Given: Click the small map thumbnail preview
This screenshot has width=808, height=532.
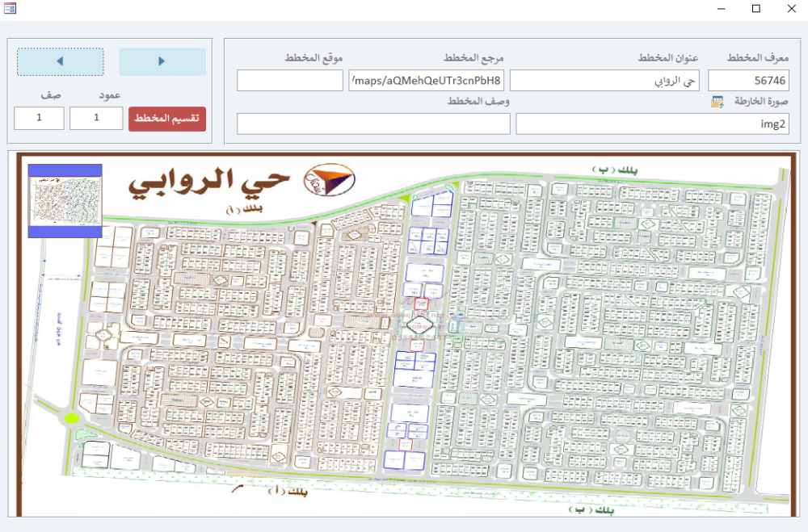Looking at the screenshot, I should 65,201.
